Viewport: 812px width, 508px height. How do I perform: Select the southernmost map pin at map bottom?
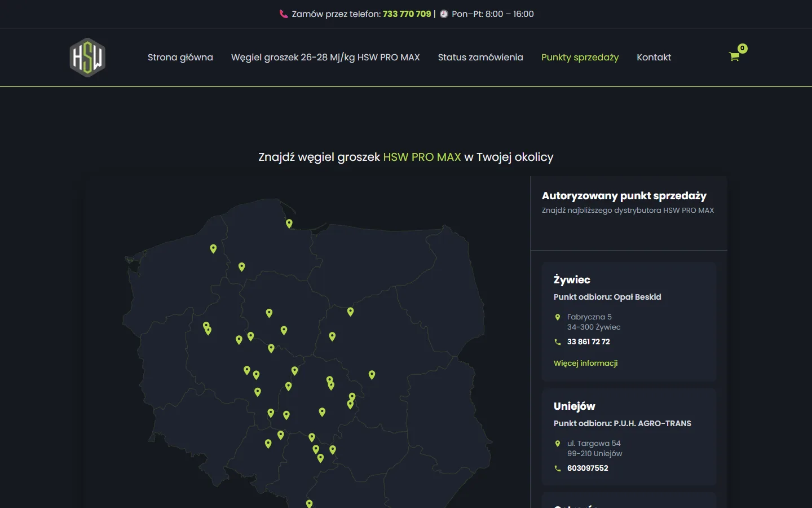point(309,503)
